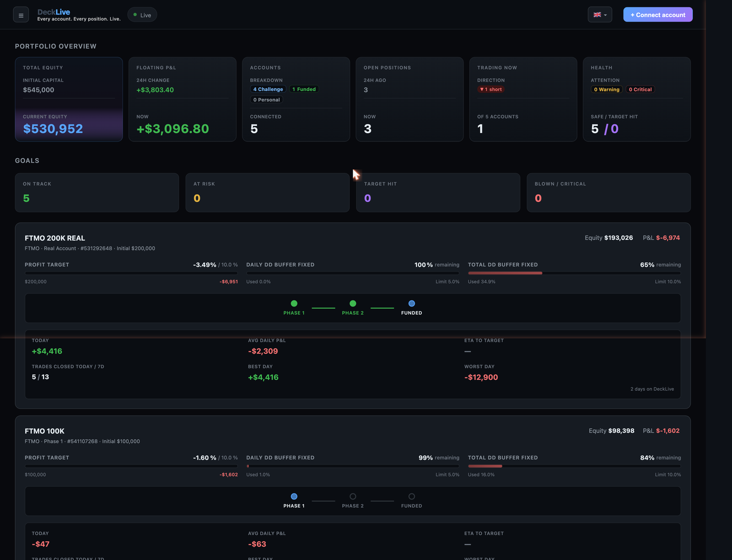
Task: Click the worst day value -$12,900
Action: [x=481, y=377]
